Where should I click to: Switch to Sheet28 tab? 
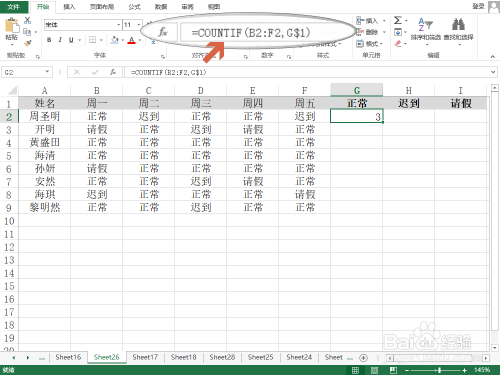[x=222, y=357]
